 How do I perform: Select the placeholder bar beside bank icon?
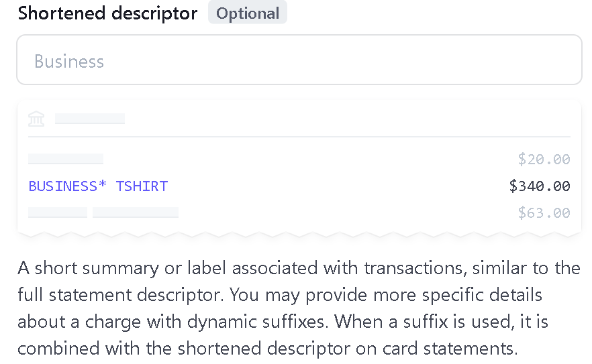coord(90,119)
